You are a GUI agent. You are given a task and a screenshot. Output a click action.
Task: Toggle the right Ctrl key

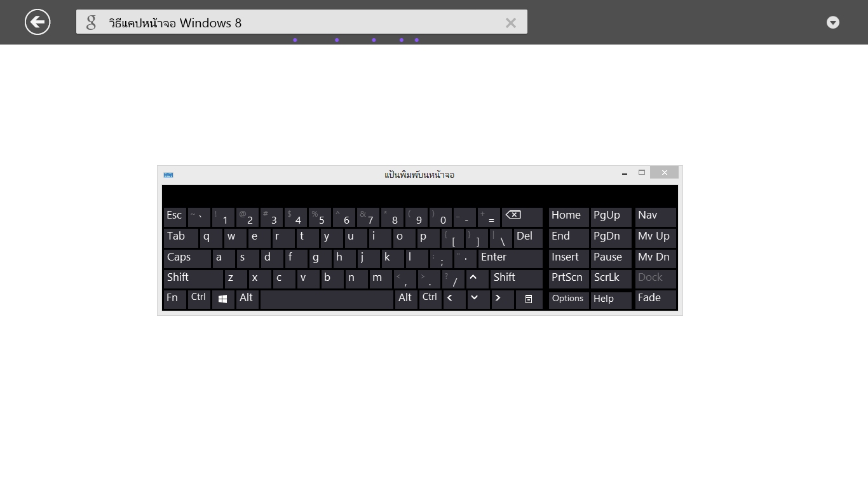pos(430,299)
